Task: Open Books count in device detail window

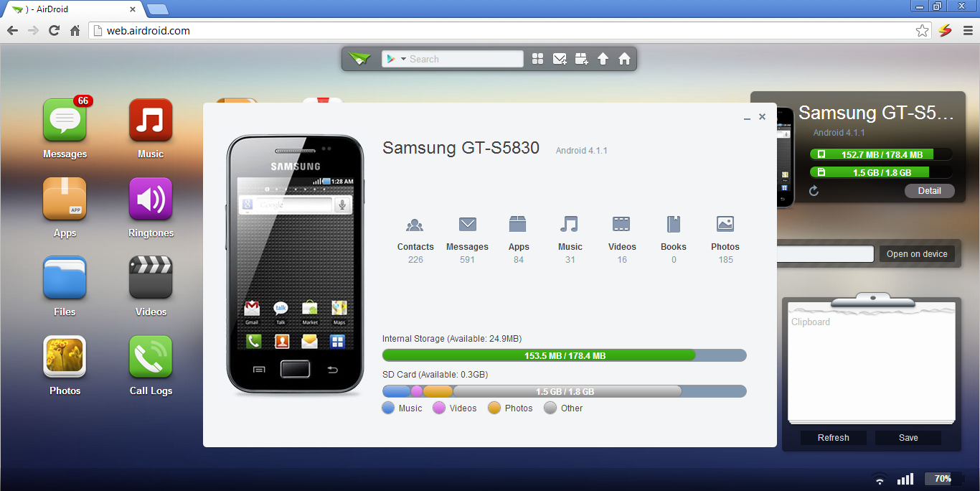Action: 674,240
